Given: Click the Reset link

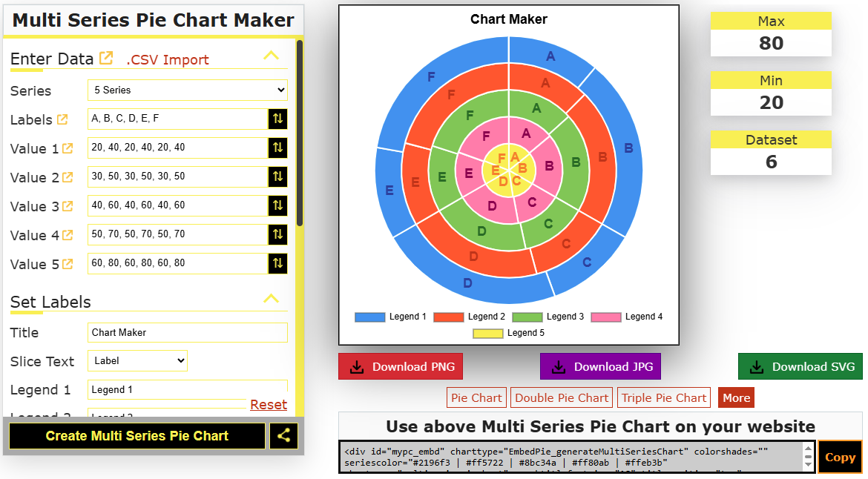Looking at the screenshot, I should [269, 404].
